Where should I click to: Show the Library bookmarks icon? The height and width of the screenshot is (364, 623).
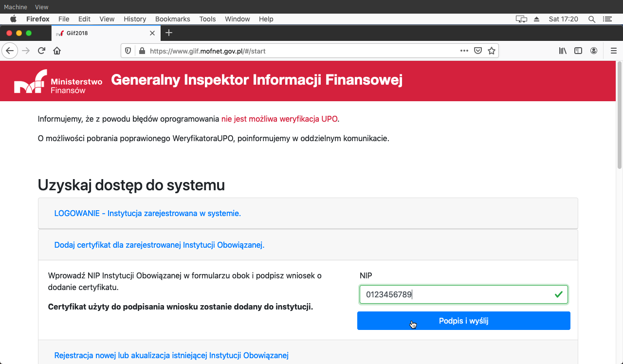pos(563,51)
